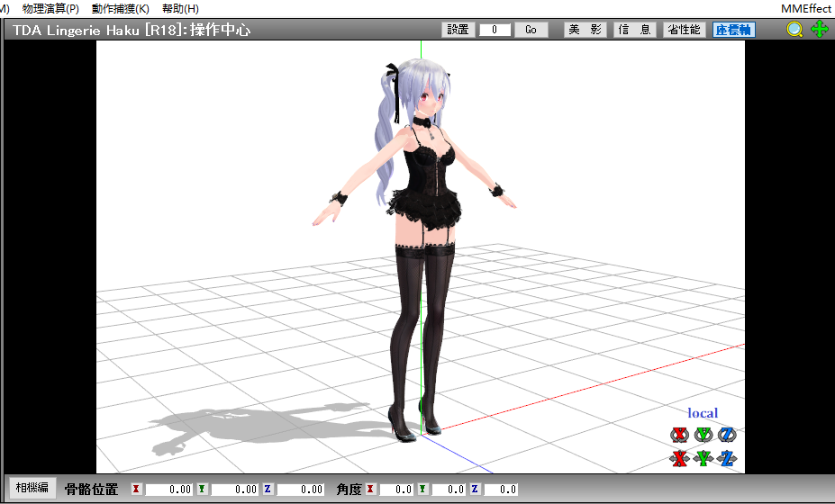Open the 物理演算(P) menu
This screenshot has height=504, width=835.
coord(50,8)
